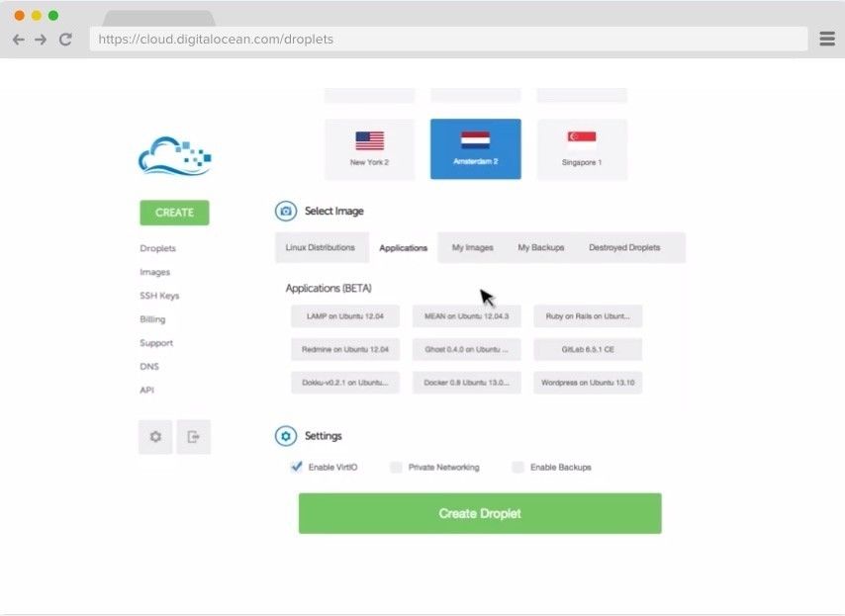The height and width of the screenshot is (616, 845).
Task: Click the Select Image camera icon
Action: (x=286, y=211)
